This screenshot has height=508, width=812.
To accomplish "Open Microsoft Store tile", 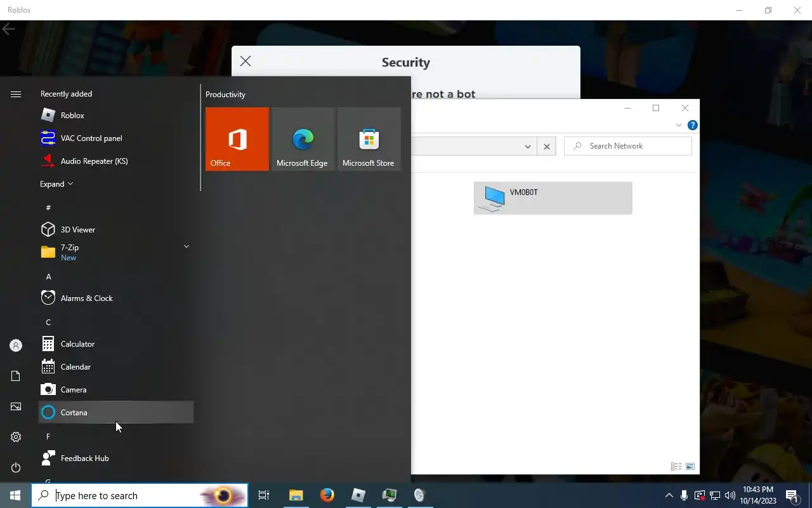I will tap(369, 139).
